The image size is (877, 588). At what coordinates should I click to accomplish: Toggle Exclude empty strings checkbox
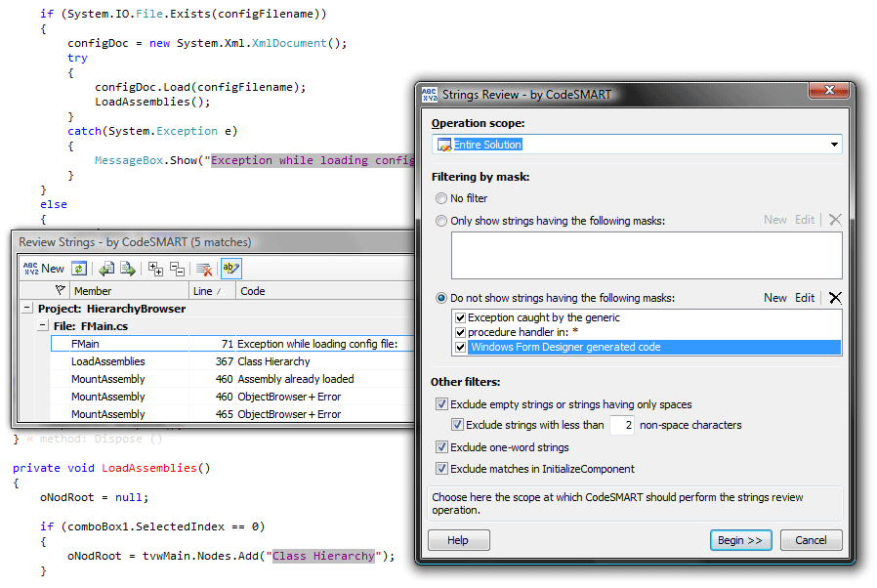coord(441,404)
